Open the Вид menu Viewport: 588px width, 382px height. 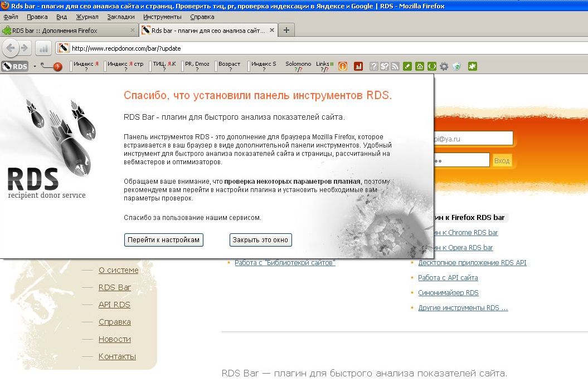[61, 17]
